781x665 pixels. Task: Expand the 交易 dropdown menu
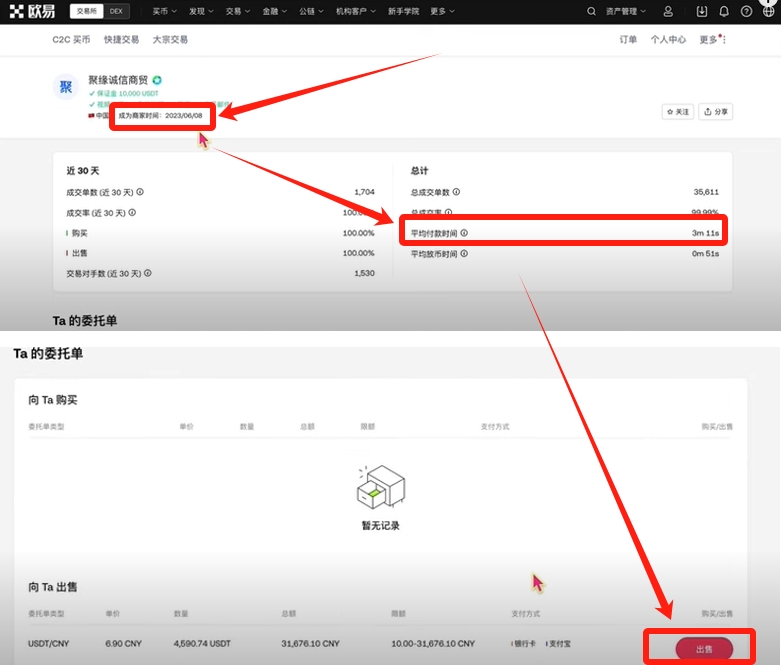tap(238, 11)
